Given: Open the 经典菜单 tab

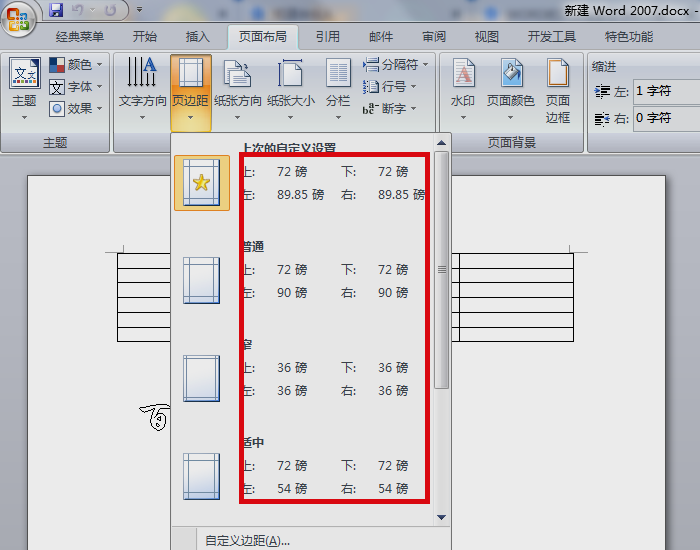Looking at the screenshot, I should tap(79, 37).
